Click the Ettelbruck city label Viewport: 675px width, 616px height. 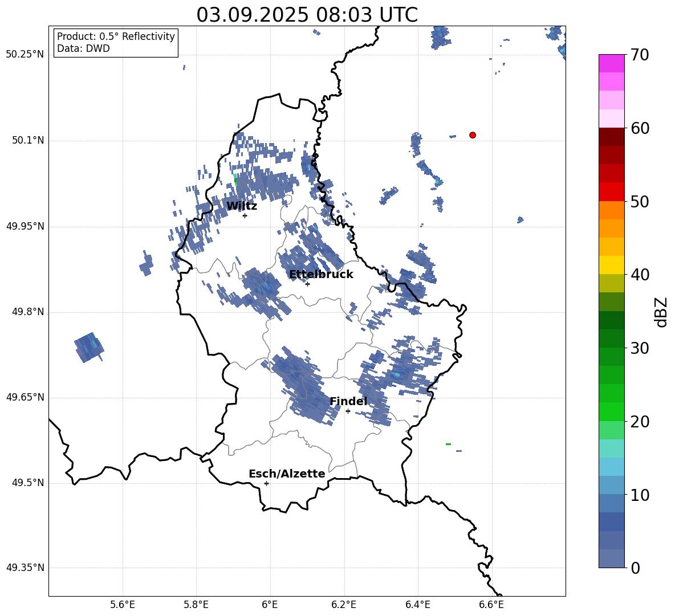click(x=321, y=275)
